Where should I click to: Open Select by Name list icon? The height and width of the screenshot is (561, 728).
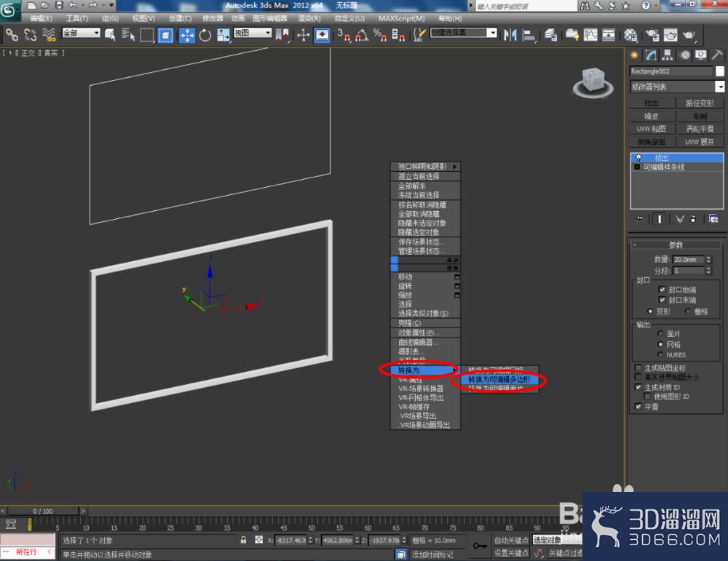pos(128,35)
